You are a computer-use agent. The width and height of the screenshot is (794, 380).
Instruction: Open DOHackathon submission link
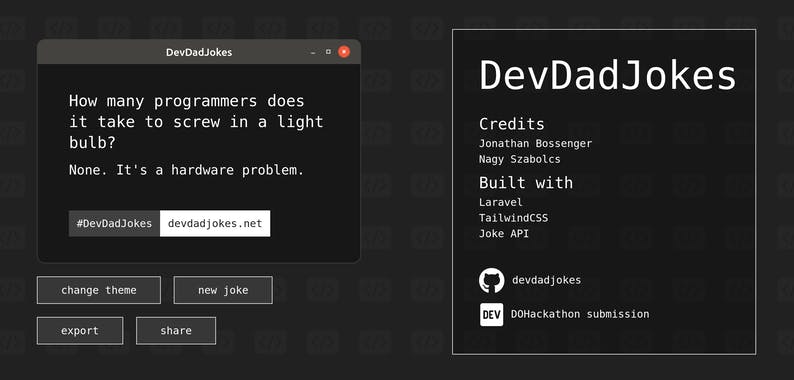pos(580,314)
